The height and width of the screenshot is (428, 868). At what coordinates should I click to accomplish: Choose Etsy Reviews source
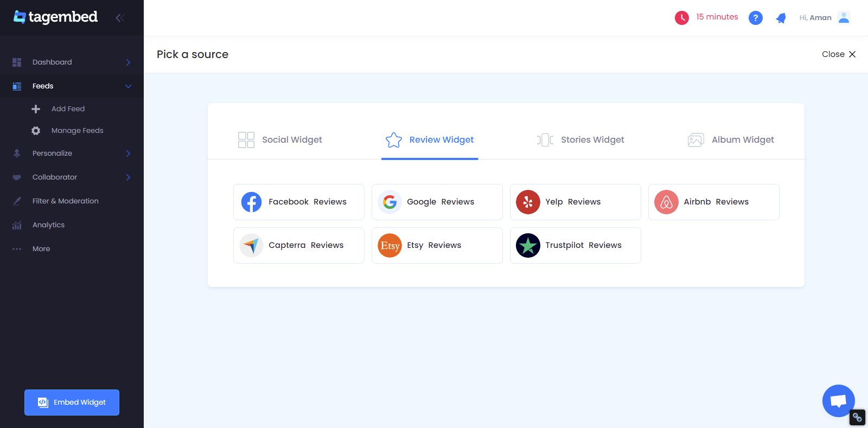[x=437, y=245]
